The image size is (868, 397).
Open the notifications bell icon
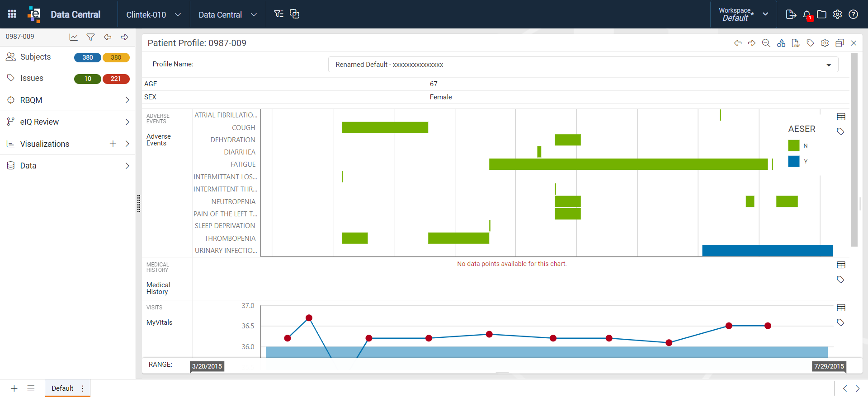[807, 14]
